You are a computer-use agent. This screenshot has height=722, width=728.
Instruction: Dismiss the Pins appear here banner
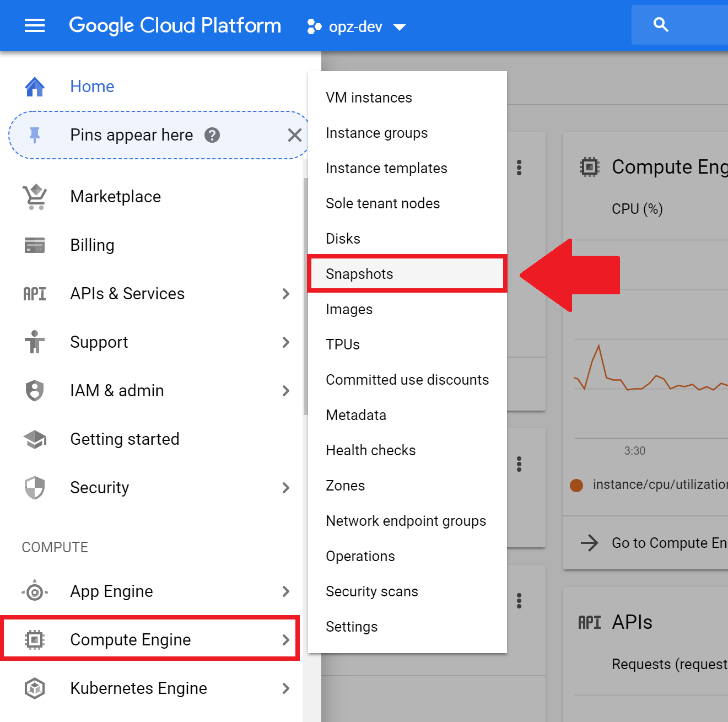coord(295,135)
